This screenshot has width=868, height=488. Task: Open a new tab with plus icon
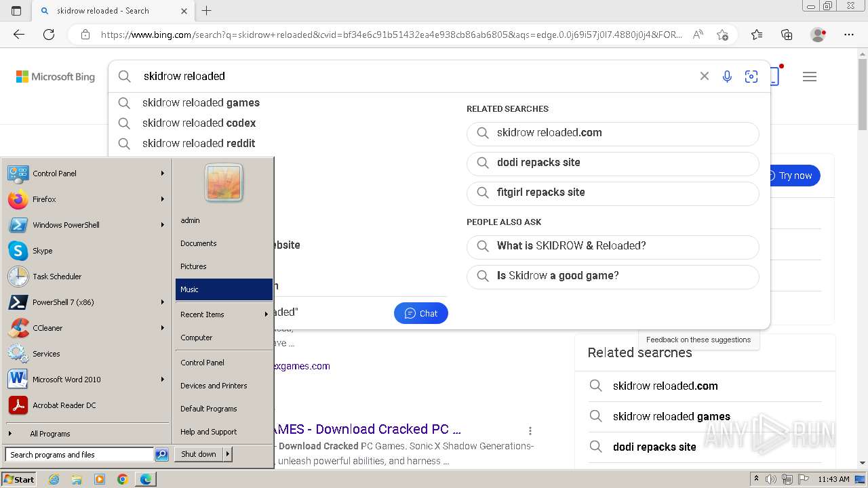pos(207,11)
